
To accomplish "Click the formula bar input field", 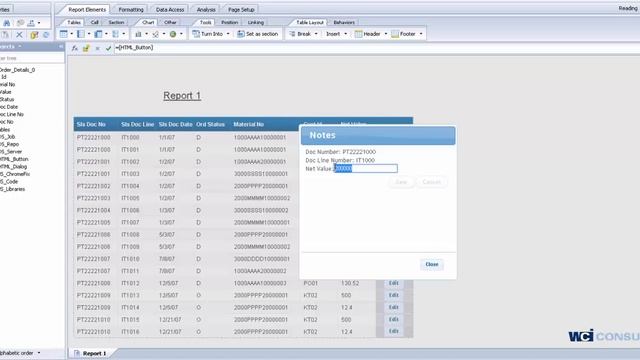I will 376,48.
